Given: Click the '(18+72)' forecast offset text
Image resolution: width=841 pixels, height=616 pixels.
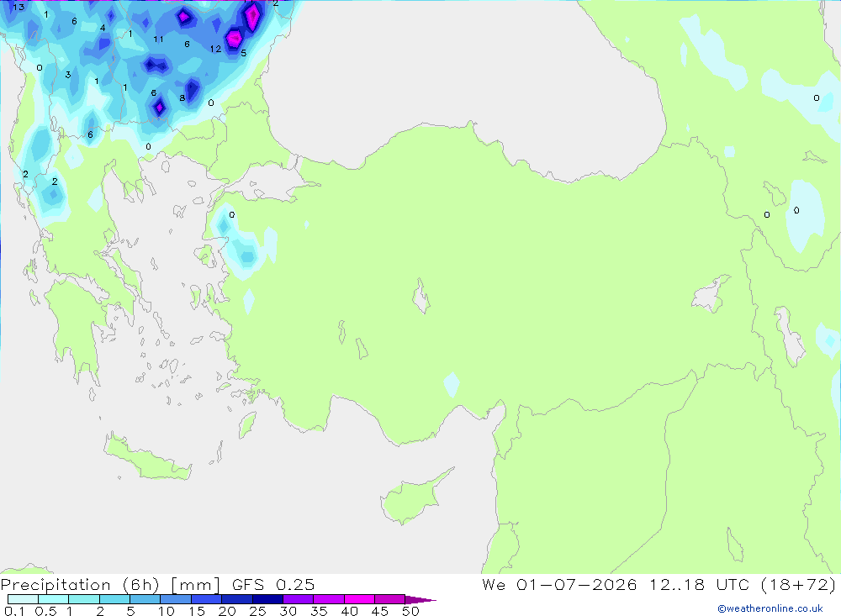Looking at the screenshot, I should click(x=798, y=584).
